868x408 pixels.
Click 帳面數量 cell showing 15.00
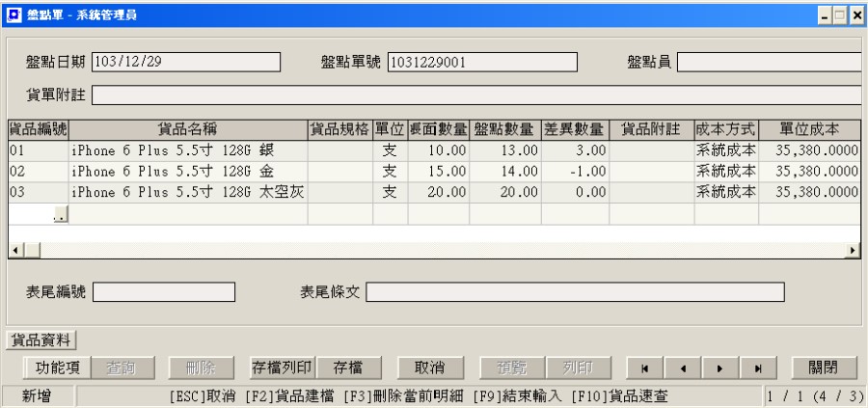click(x=439, y=172)
